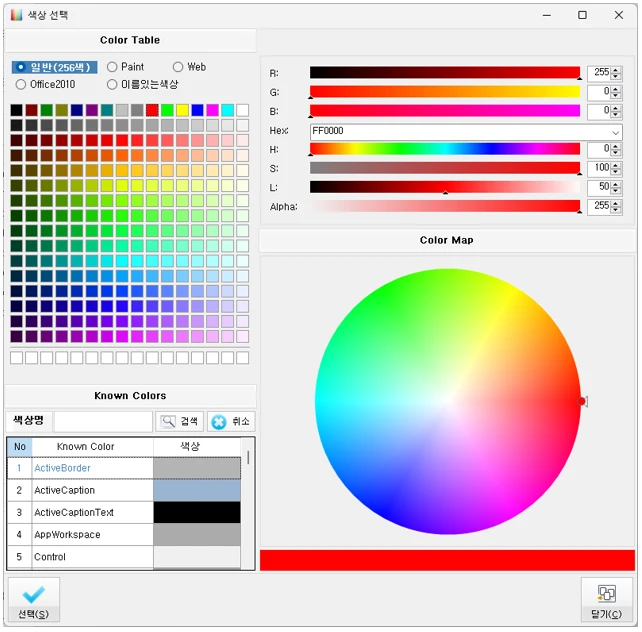Select the ActiveBorder known color row

(124, 468)
